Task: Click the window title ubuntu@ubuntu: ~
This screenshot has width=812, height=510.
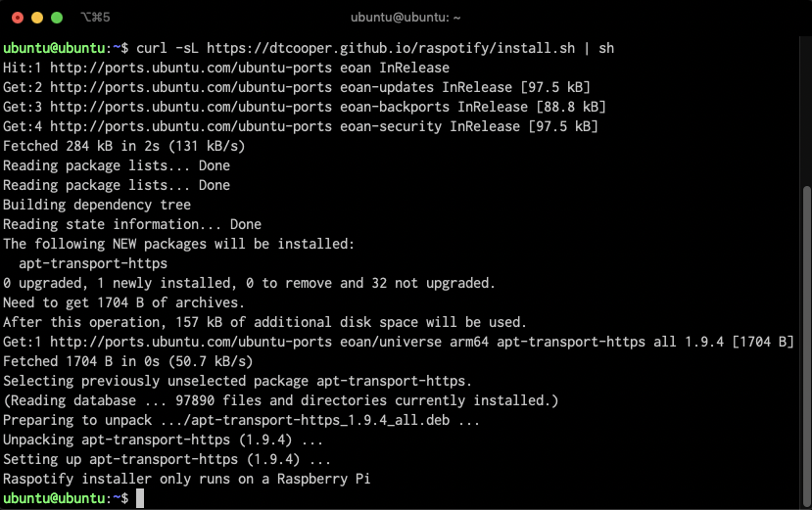Action: [x=406, y=18]
